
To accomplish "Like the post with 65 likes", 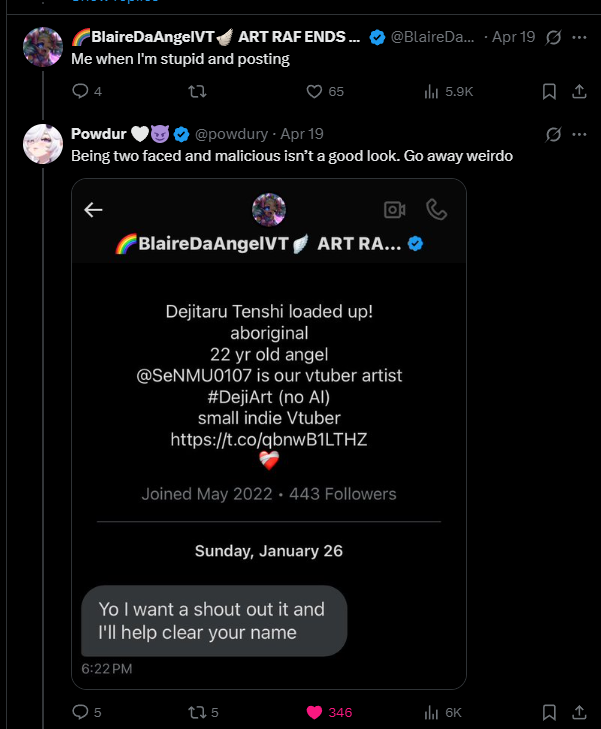I will (x=314, y=91).
